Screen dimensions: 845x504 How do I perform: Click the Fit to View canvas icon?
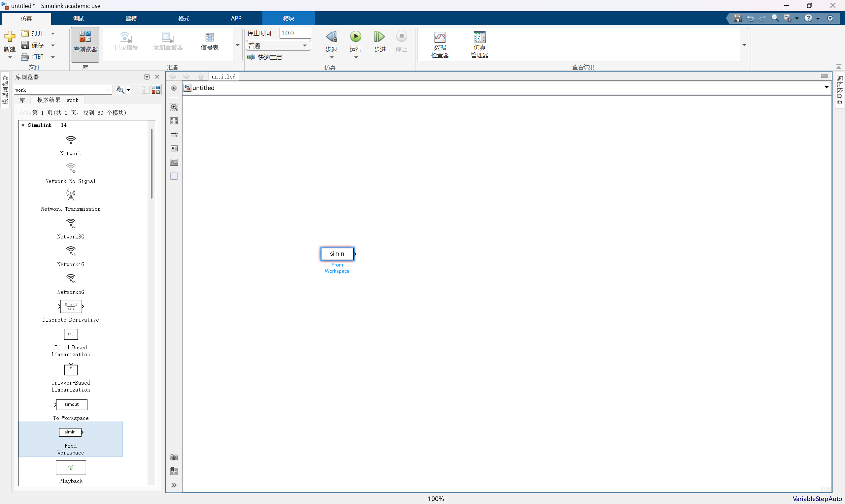pos(174,121)
